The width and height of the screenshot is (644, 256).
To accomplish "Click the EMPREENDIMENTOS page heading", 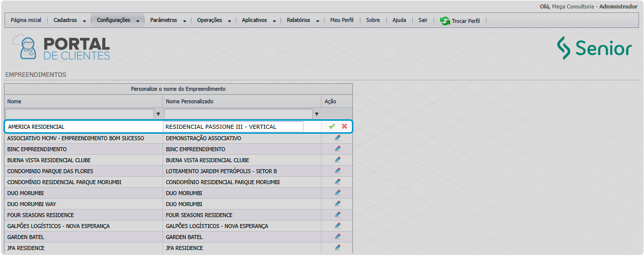I will [35, 75].
